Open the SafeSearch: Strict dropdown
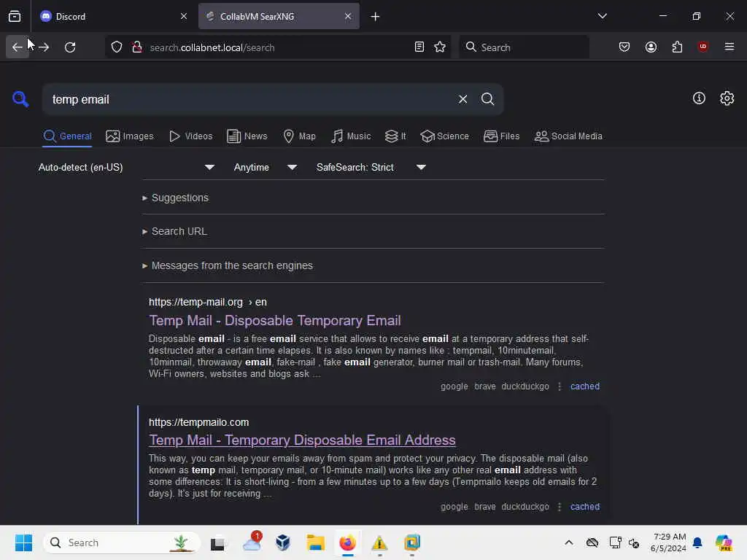747x560 pixels. pyautogui.click(x=371, y=168)
